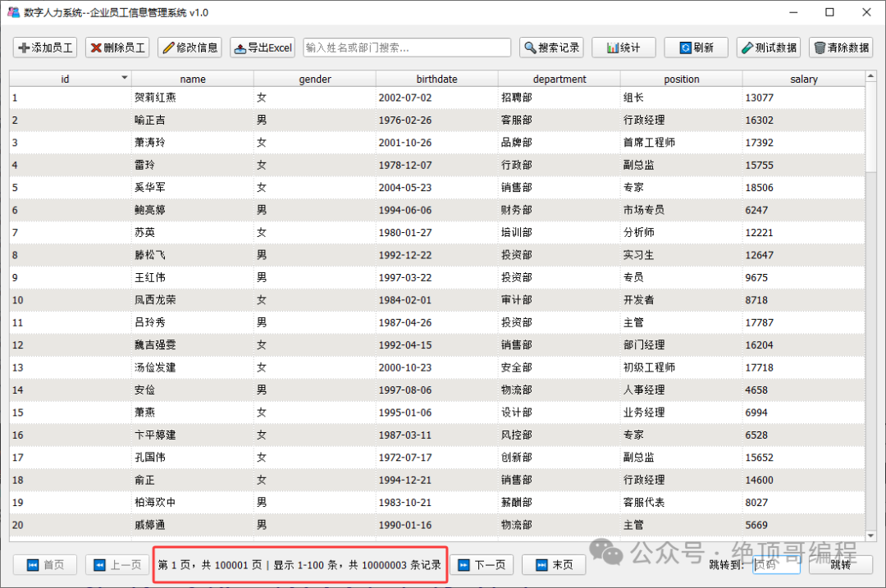The height and width of the screenshot is (588, 886).
Task: Click the 跳转 jump button
Action: click(x=841, y=565)
